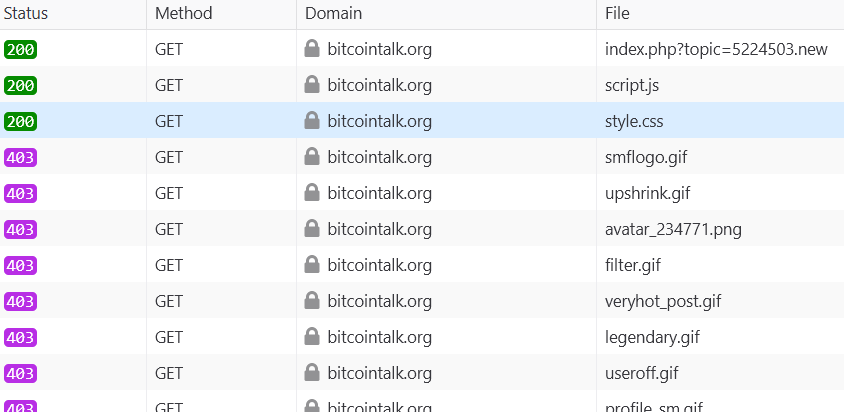The width and height of the screenshot is (844, 412).
Task: Click the lock icon in the legendary.gif row
Action: tap(312, 338)
